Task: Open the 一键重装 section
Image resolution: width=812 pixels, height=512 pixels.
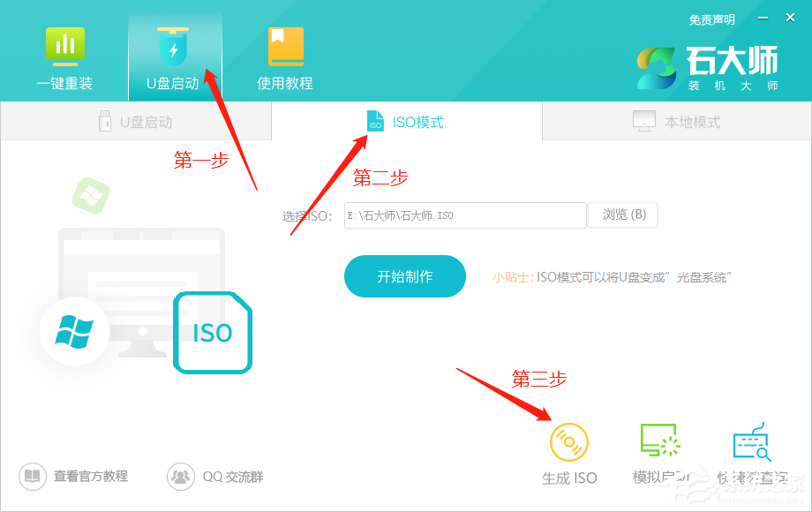Action: [x=64, y=58]
